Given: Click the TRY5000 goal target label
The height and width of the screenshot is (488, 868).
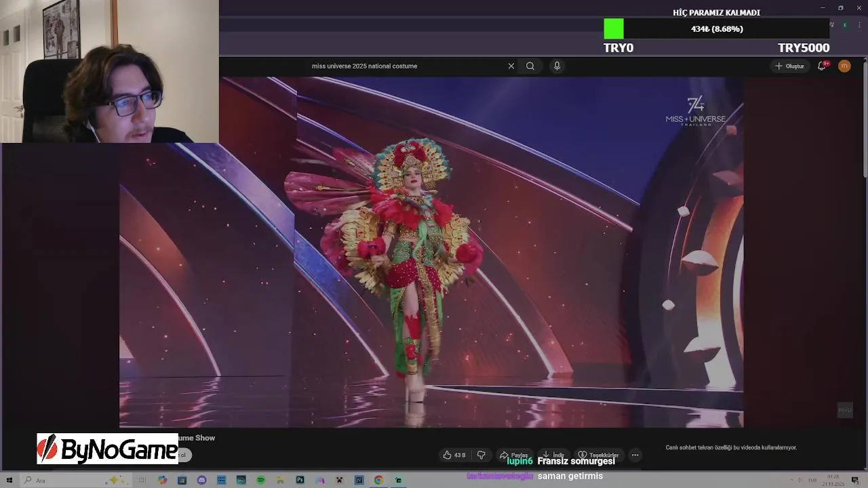Looking at the screenshot, I should 804,47.
